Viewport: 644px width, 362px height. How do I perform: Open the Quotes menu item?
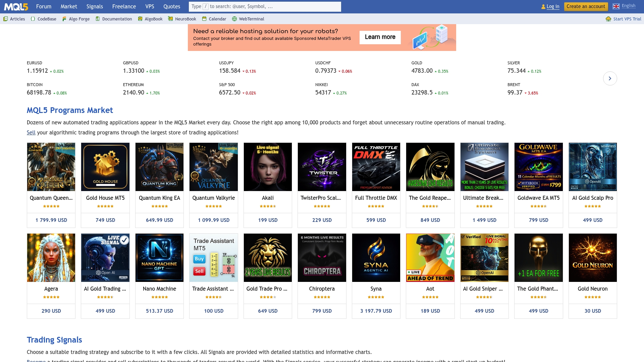[172, 7]
